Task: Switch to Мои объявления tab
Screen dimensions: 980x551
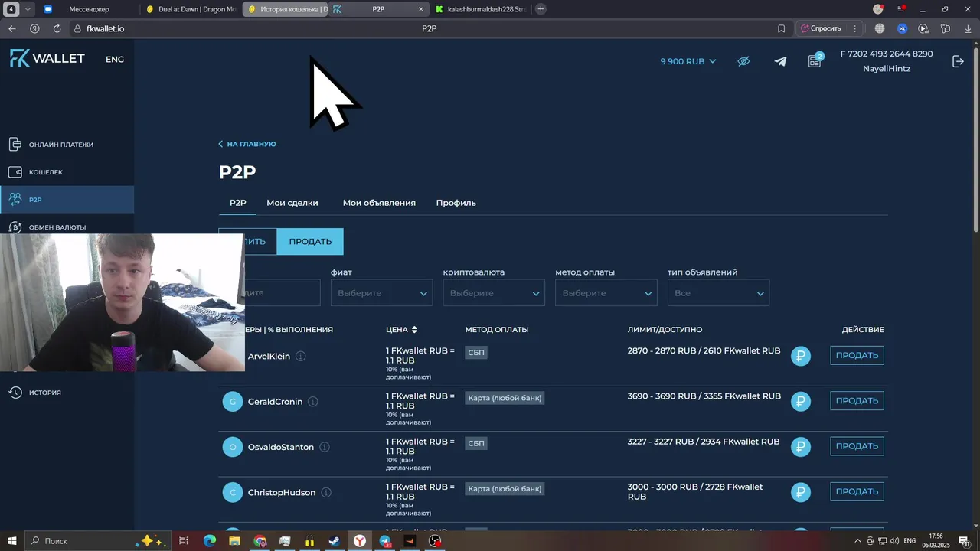Action: pos(379,203)
